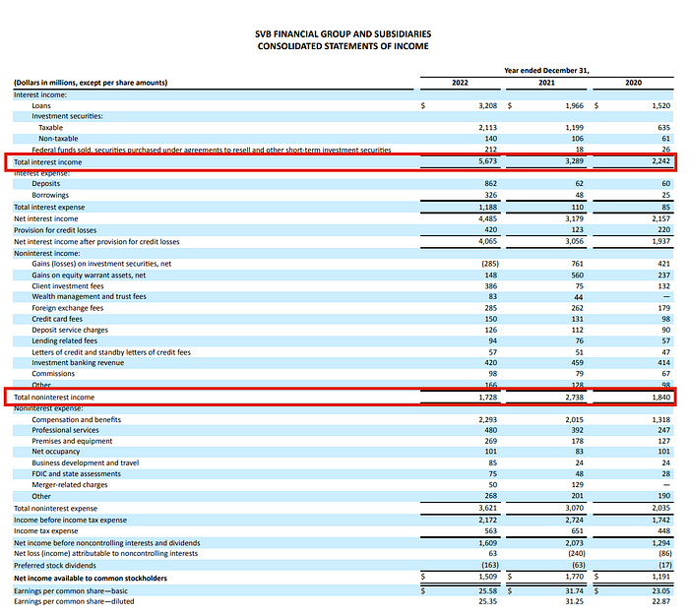
Task: Click the 'Investment banking revenue' label
Action: pyautogui.click(x=78, y=363)
